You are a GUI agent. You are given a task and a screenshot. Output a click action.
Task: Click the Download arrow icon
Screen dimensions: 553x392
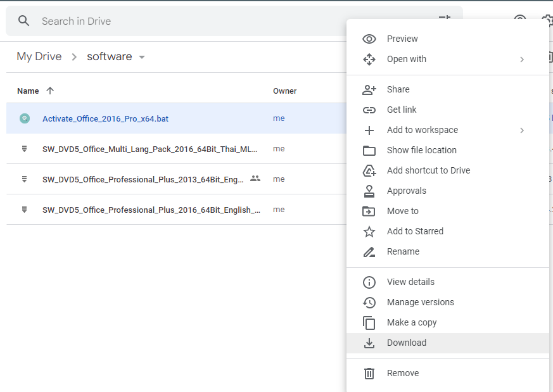click(369, 343)
